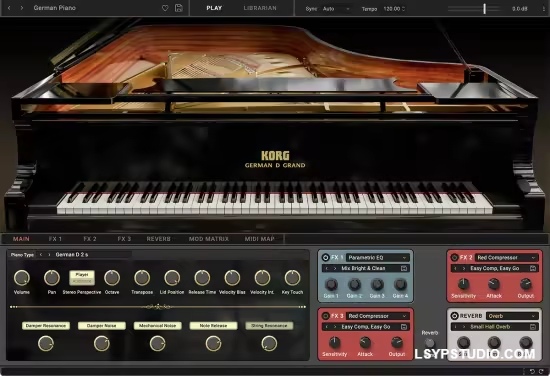Save the FX 1 Mix Bright & Clean preset
This screenshot has height=376, width=550.
click(404, 268)
